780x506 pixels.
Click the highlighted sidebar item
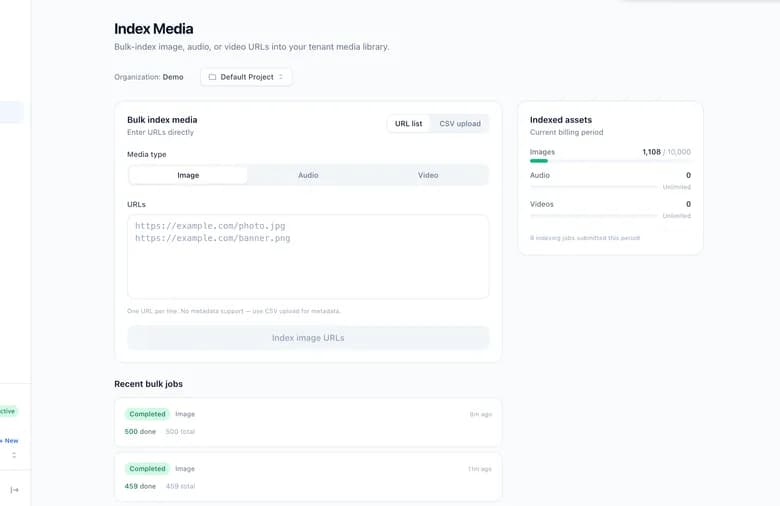point(11,112)
